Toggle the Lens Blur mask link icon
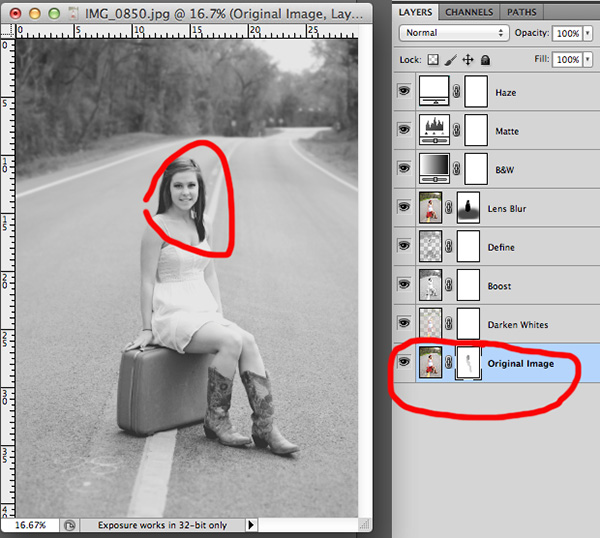Image resolution: width=600 pixels, height=538 pixels. (449, 207)
